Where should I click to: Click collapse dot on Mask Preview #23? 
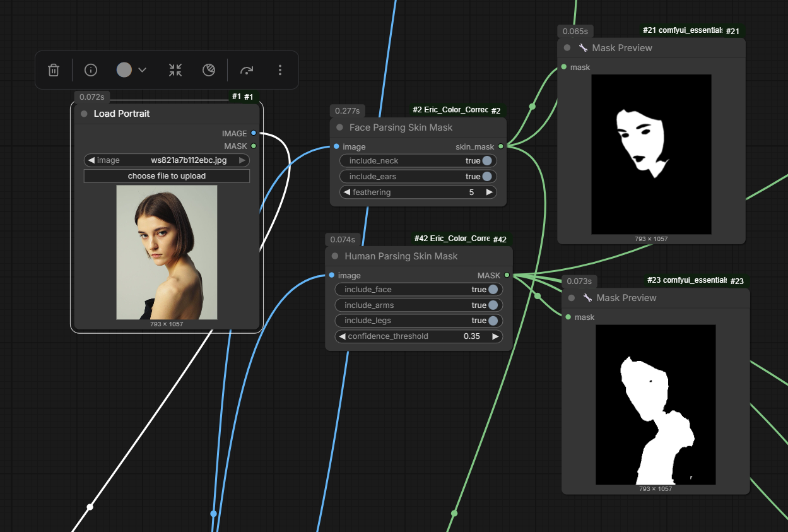point(572,298)
